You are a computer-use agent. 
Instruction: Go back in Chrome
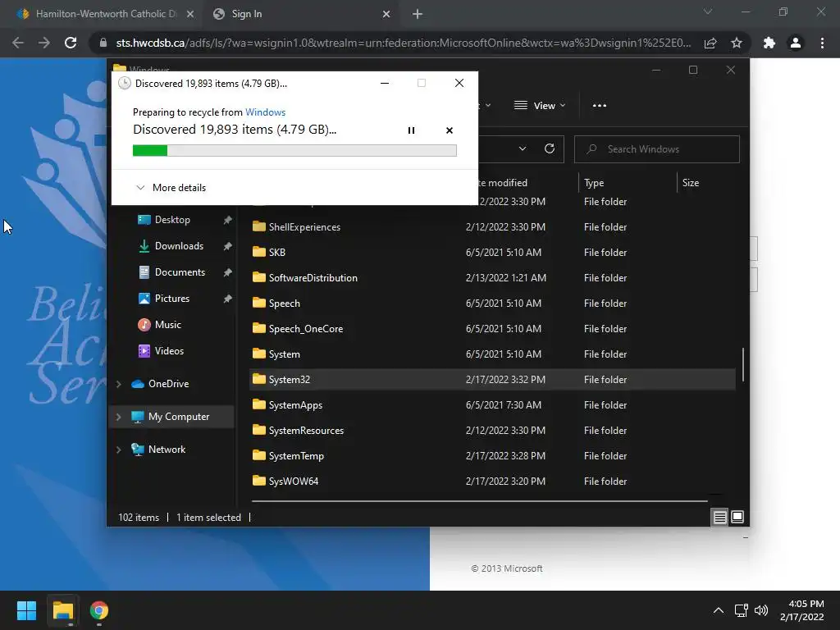(18, 43)
